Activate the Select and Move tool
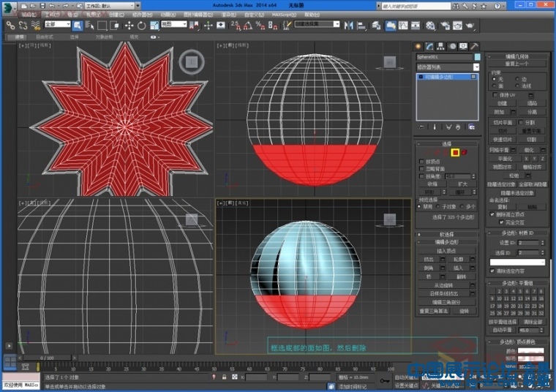The height and width of the screenshot is (392, 556). (x=129, y=26)
